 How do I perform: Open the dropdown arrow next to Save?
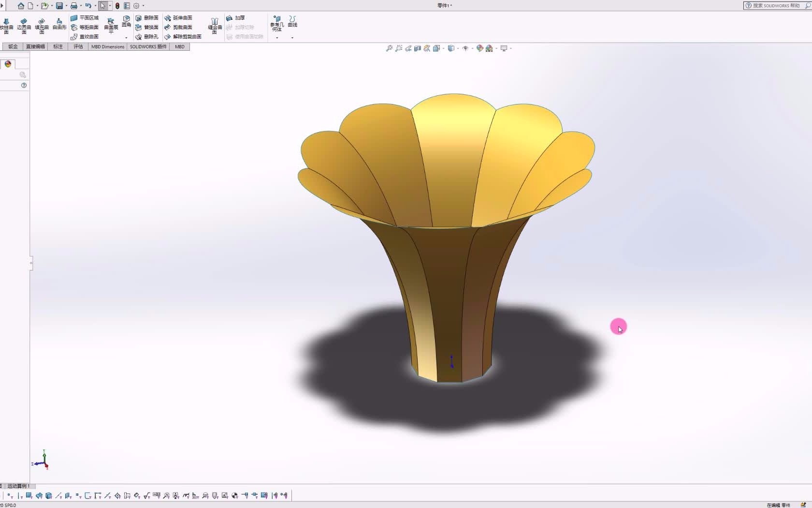pos(66,6)
